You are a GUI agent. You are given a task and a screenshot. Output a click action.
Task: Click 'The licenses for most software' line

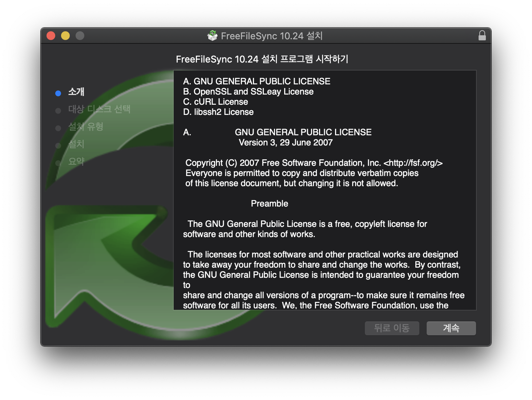click(323, 254)
